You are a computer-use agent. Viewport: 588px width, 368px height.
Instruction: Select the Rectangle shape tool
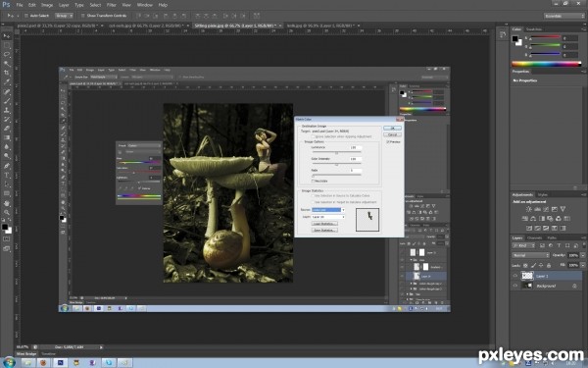7,193
